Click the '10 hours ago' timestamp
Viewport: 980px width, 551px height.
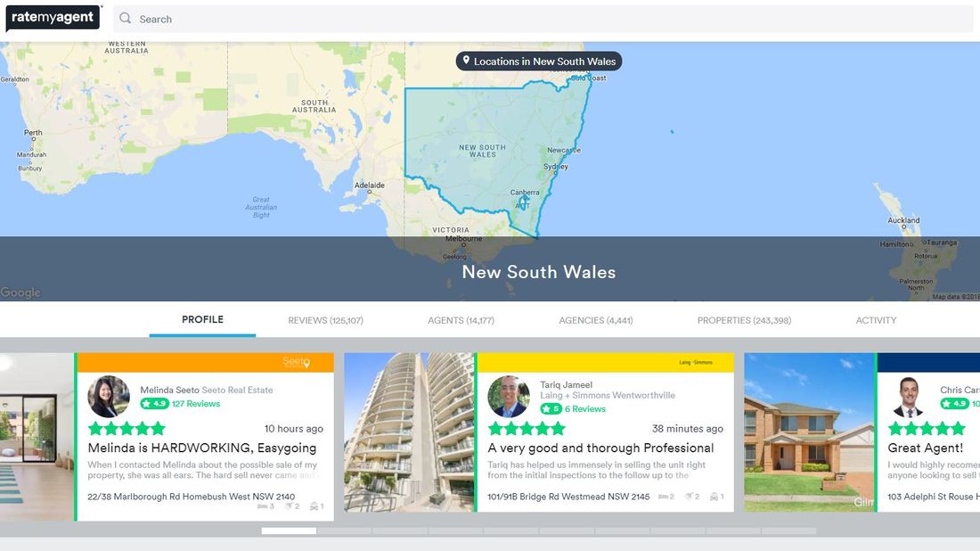[x=294, y=429]
